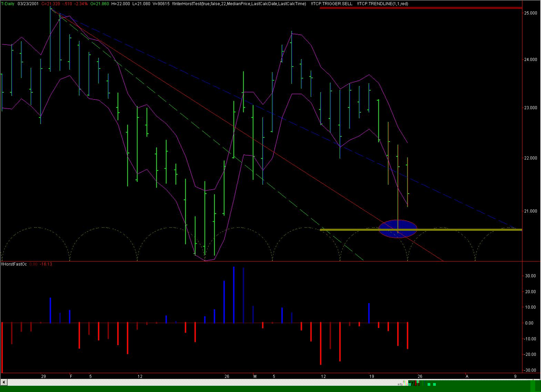The height and width of the screenshot is (392, 541).
Task: Click the -30.00 oscillator axis label
Action: [530, 370]
